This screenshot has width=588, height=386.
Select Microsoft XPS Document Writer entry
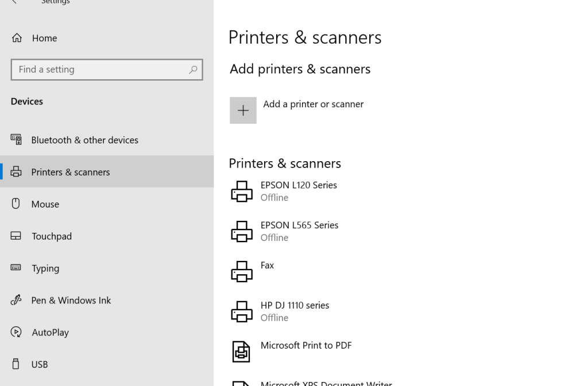tap(326, 383)
